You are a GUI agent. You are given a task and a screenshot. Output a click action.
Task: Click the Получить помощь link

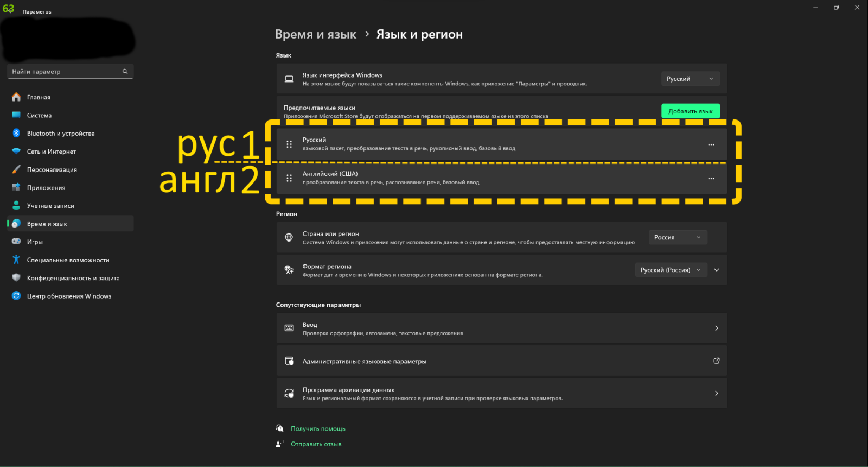pyautogui.click(x=318, y=428)
